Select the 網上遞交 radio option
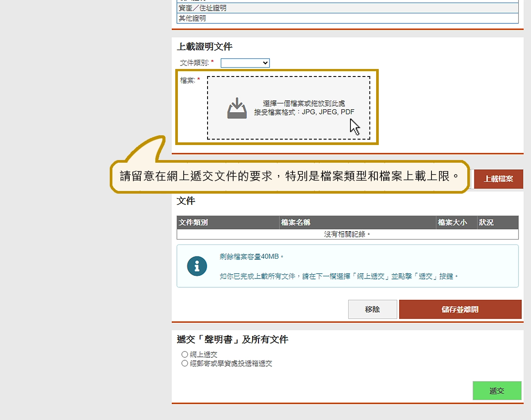The height and width of the screenshot is (420, 531). [185, 355]
